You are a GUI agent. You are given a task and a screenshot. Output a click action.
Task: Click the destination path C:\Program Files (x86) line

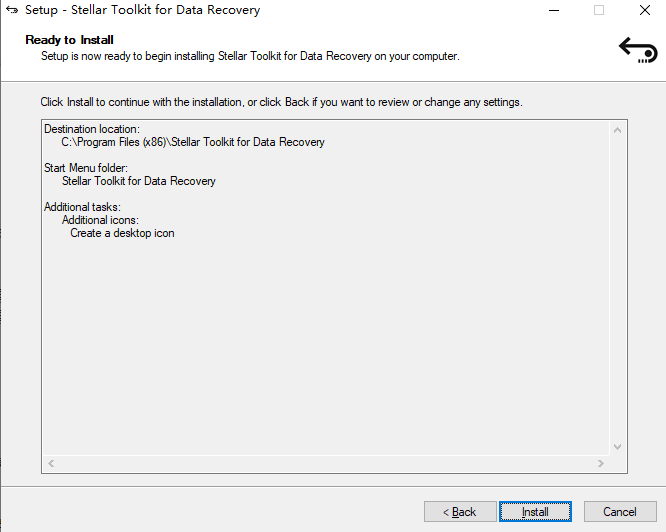[193, 143]
